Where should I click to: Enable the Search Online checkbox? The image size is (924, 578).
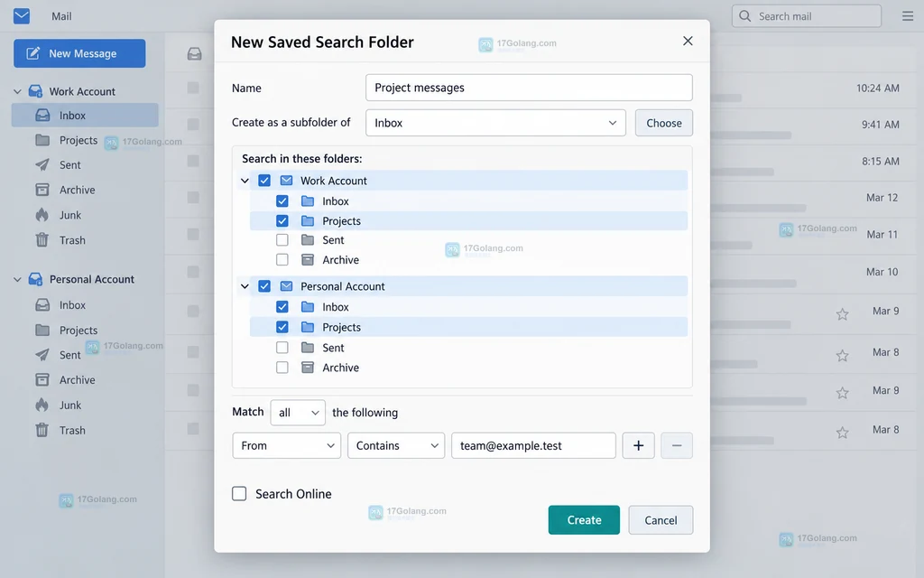click(239, 494)
